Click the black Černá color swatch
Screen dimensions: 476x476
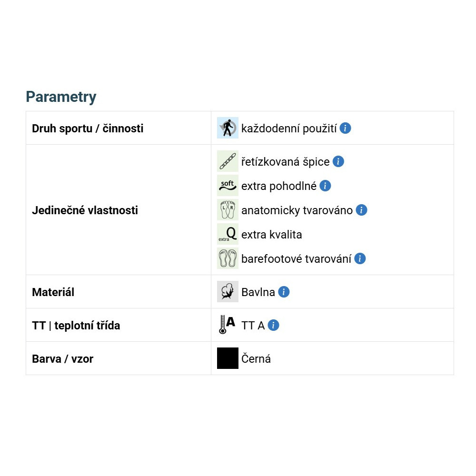click(228, 358)
